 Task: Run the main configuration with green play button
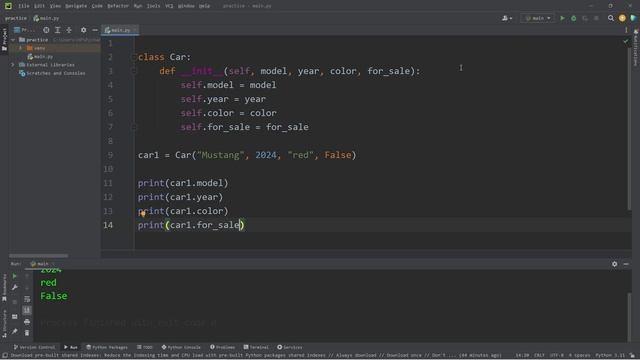pyautogui.click(x=562, y=18)
